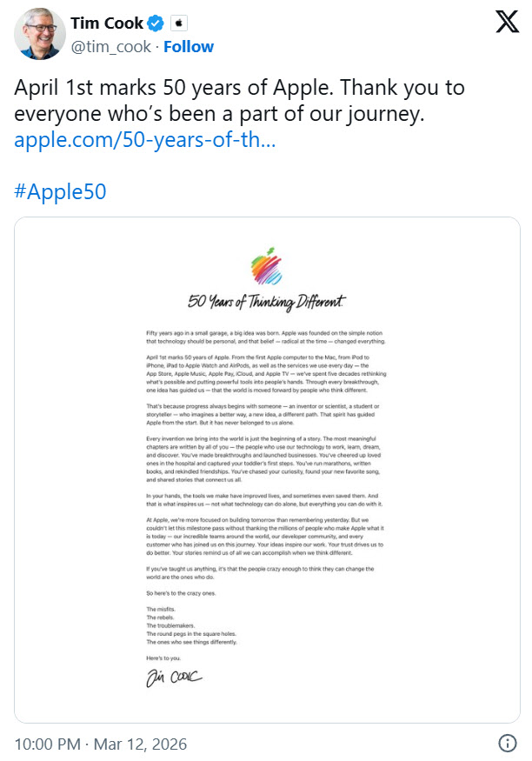Click the 10:00 PM · Mar 12, 2026 timestamp
The width and height of the screenshot is (532, 761).
coord(100,744)
